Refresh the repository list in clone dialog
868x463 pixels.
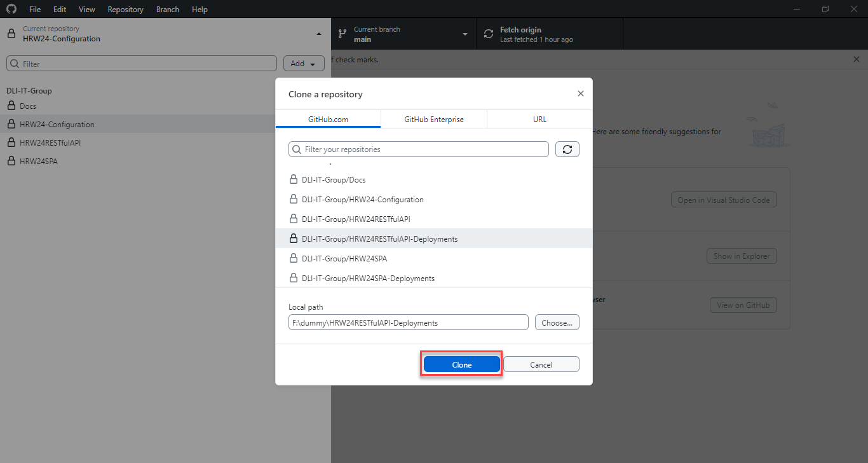567,149
